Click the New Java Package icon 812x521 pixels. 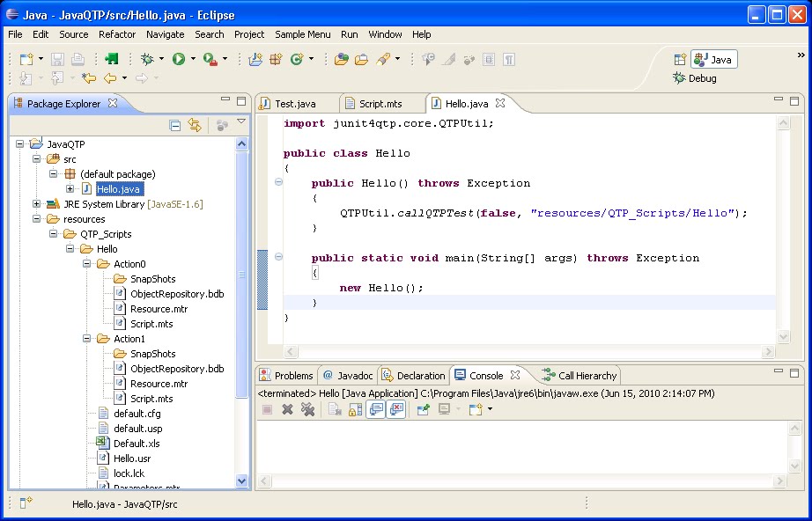(276, 59)
